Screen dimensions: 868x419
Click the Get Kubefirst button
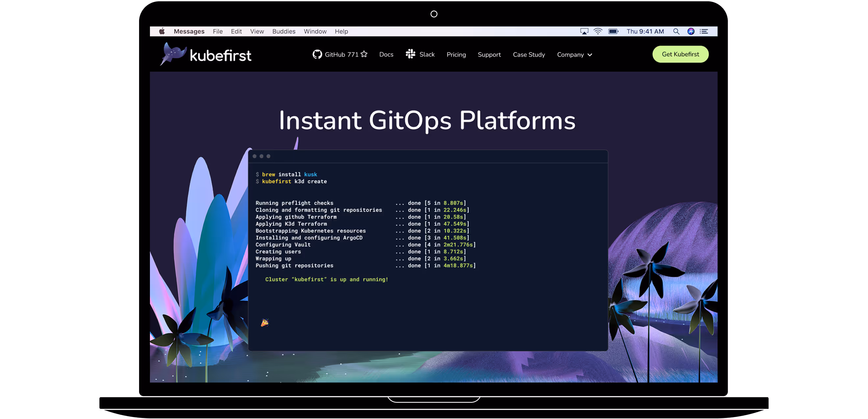coord(680,54)
